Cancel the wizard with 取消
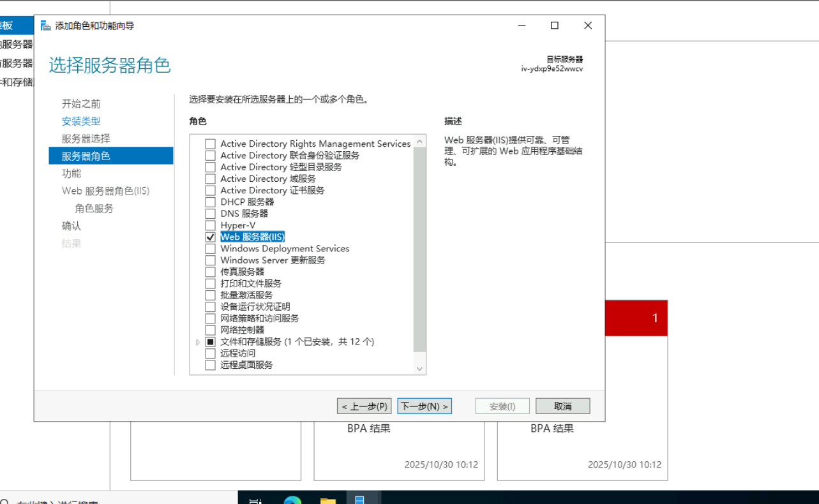 (562, 406)
